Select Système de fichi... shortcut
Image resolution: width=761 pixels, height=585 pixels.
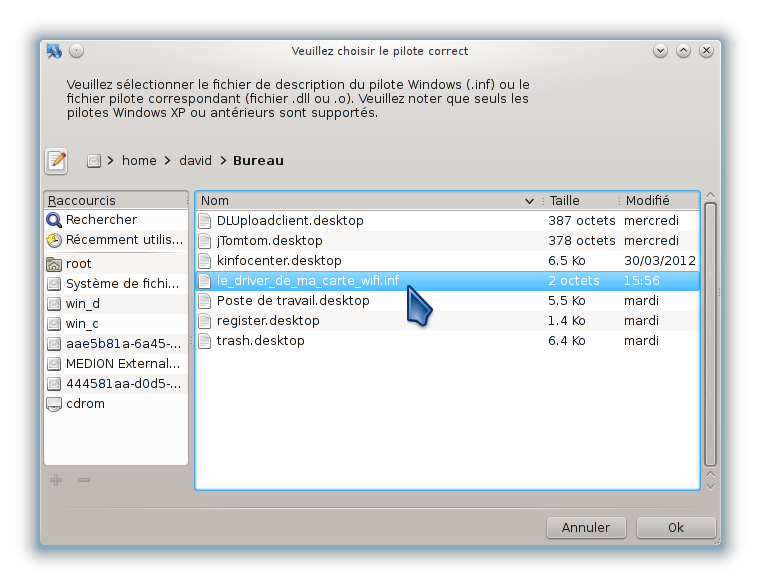pyautogui.click(x=116, y=284)
